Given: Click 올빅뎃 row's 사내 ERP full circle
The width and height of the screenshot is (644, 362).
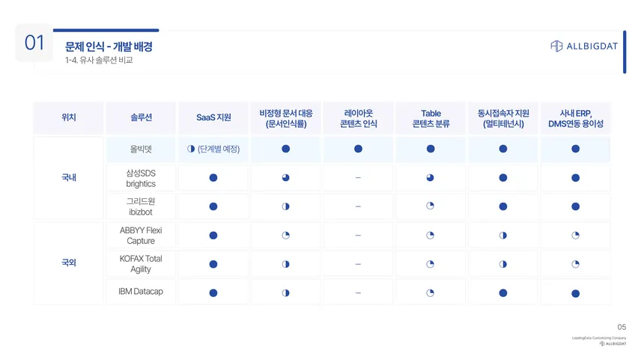Looking at the screenshot, I should coord(575,149).
